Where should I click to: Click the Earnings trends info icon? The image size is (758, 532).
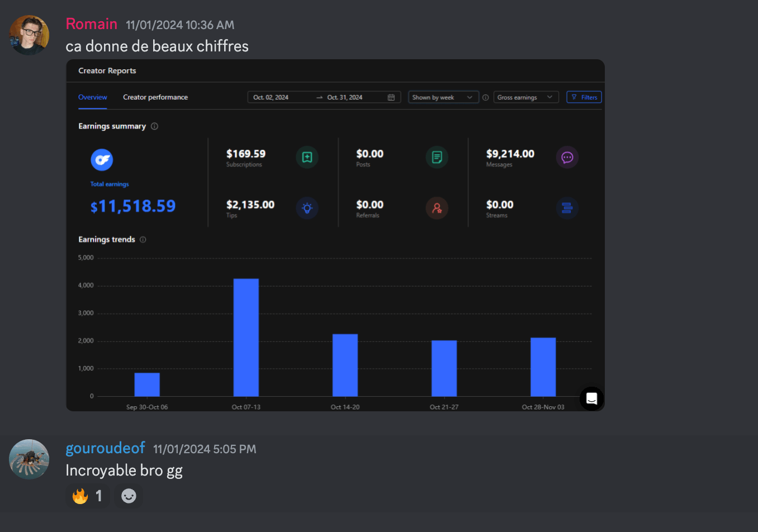pyautogui.click(x=143, y=240)
